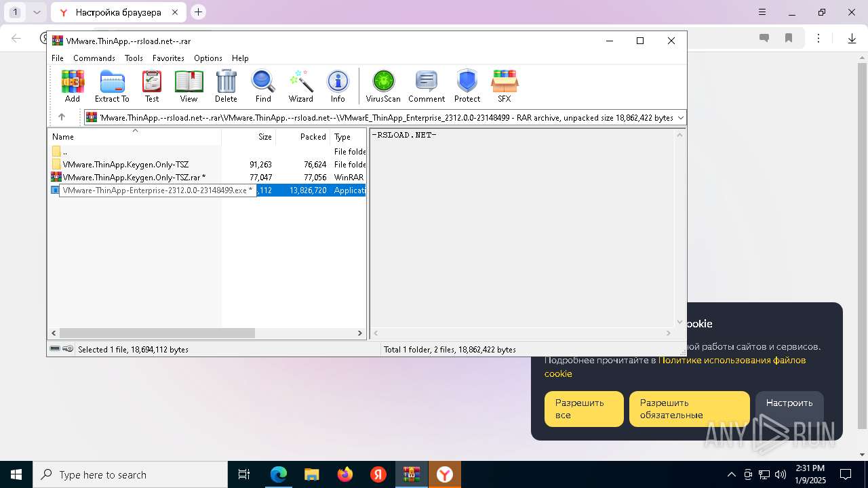Click the Find magnifier icon

[x=263, y=86]
